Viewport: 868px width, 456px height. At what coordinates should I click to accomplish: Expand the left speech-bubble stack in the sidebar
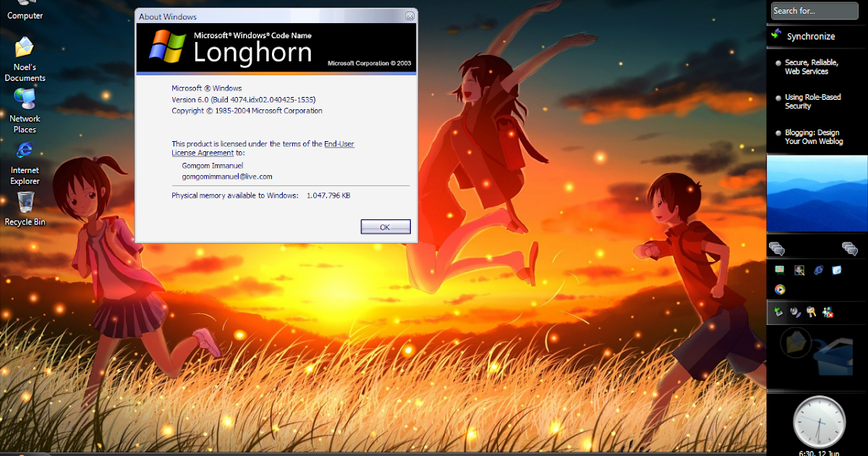click(x=778, y=248)
